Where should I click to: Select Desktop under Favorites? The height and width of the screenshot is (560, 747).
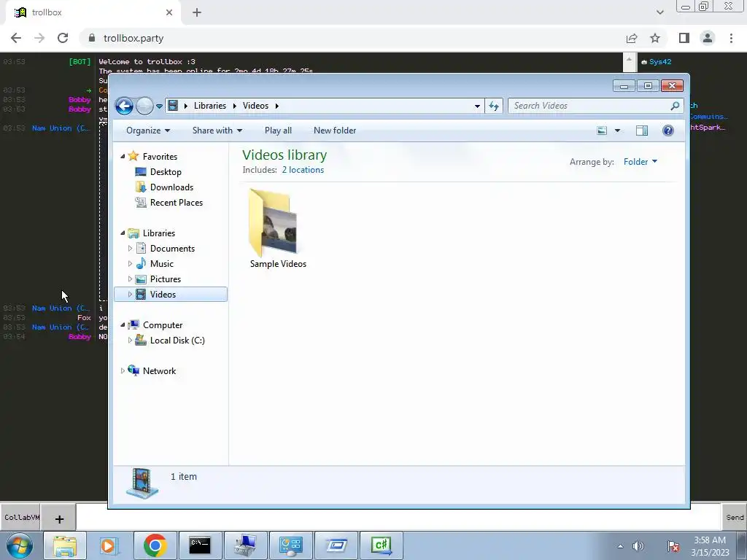(166, 172)
